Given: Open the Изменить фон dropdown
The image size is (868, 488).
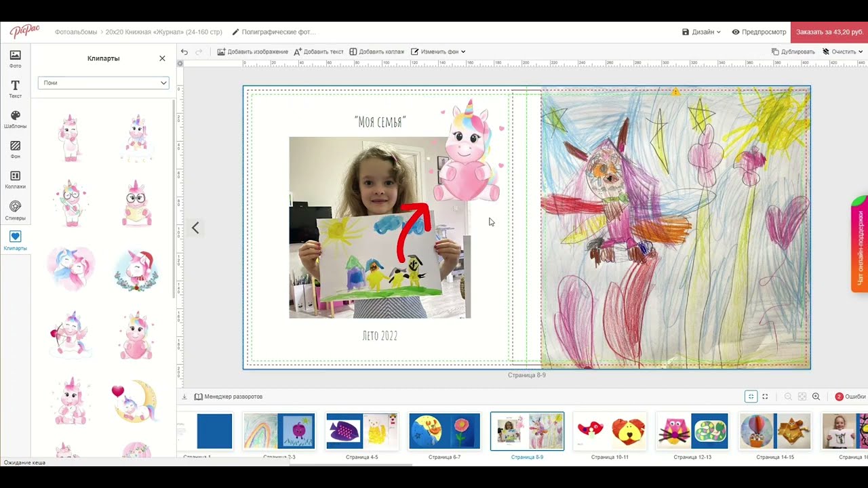Looking at the screenshot, I should pos(438,52).
